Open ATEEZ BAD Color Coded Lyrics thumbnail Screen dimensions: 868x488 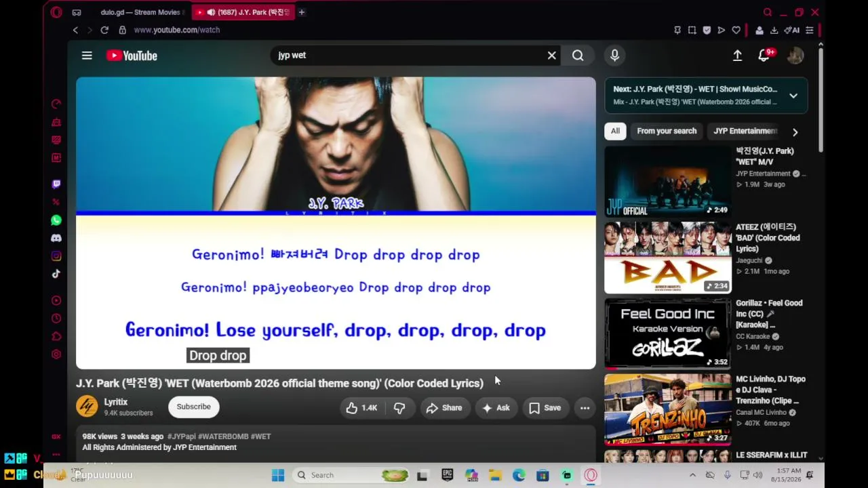pyautogui.click(x=668, y=258)
